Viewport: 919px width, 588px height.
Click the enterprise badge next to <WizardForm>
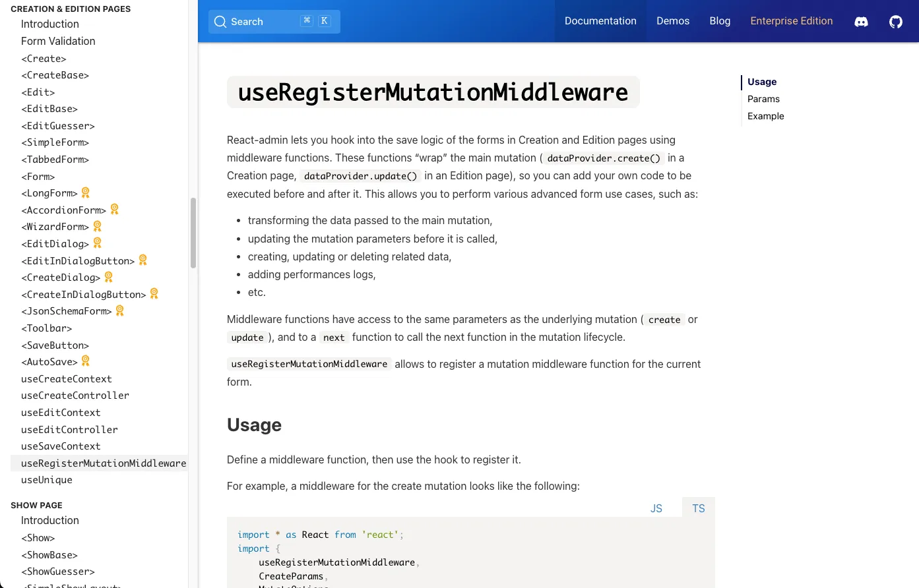coord(96,226)
